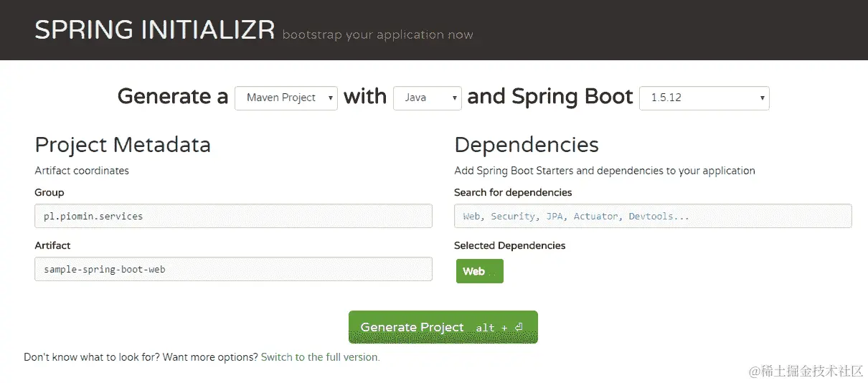Click the Generate Project button
Screen dimensions: 868x383
pos(443,327)
